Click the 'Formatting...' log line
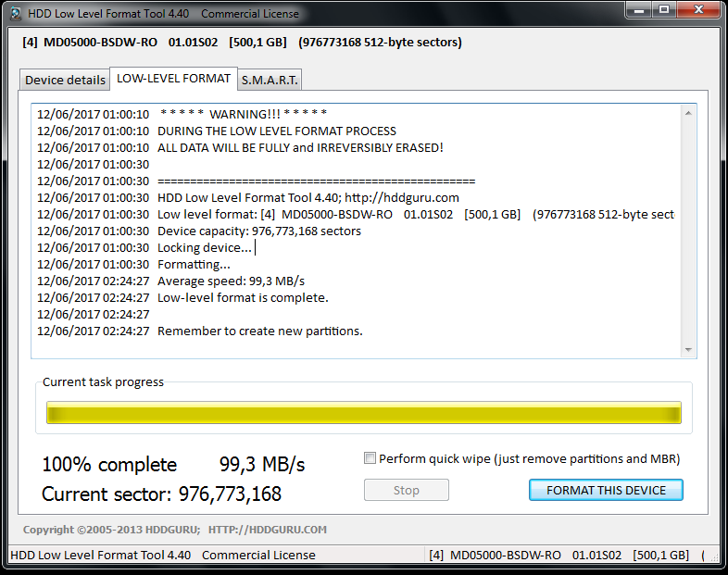This screenshot has width=728, height=575. [194, 265]
